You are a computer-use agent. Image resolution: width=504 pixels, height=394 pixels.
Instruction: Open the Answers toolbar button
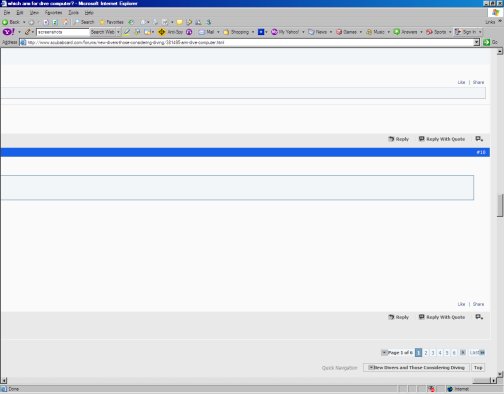pyautogui.click(x=405, y=32)
